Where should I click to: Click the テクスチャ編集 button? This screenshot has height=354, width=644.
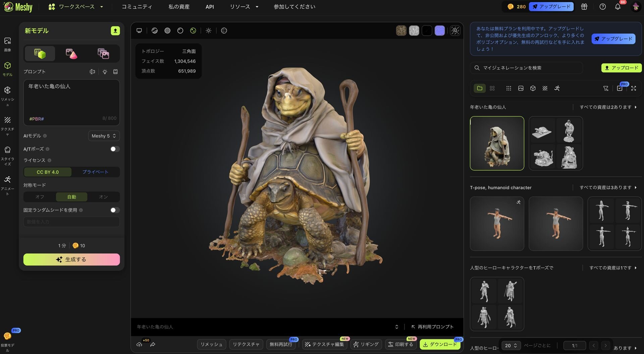[x=325, y=344]
